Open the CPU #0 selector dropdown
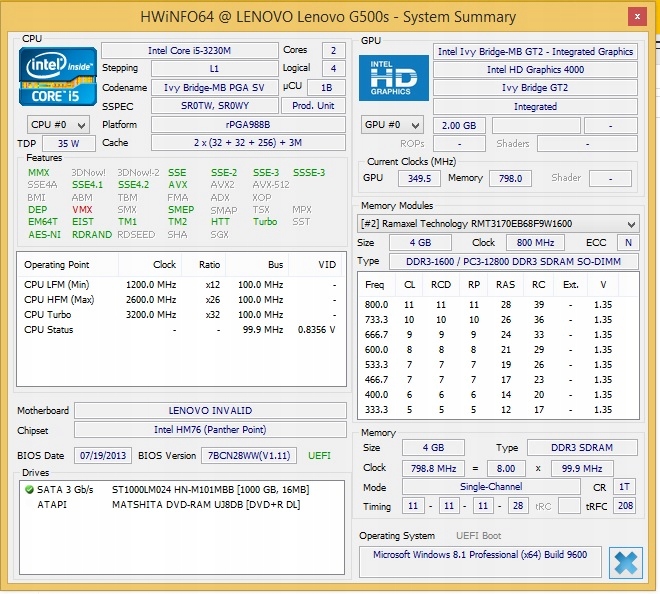The height and width of the screenshot is (594, 660). (58, 125)
